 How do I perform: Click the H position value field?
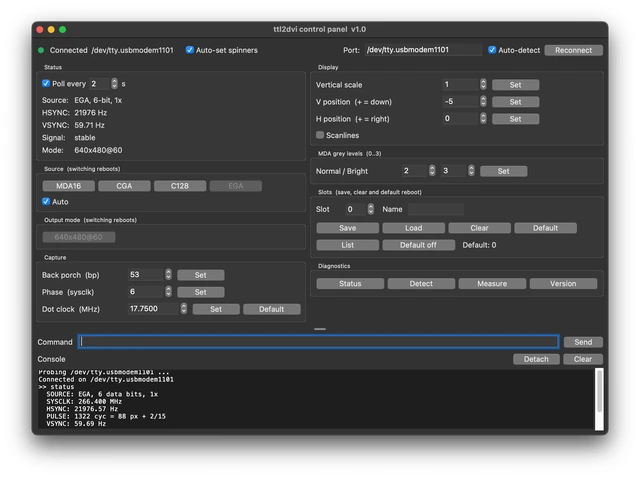(x=461, y=119)
